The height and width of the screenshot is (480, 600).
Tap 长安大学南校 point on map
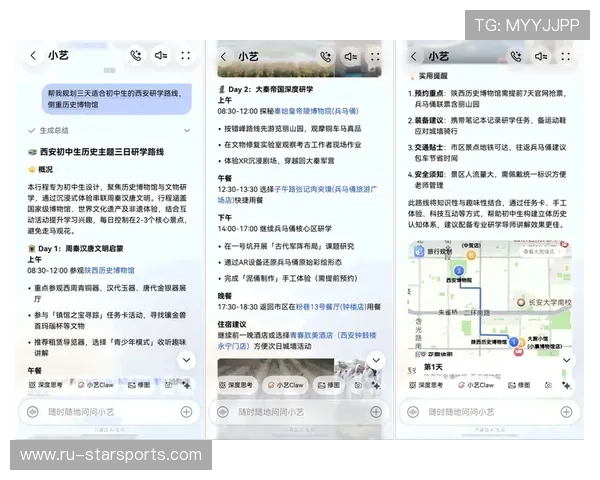click(521, 302)
